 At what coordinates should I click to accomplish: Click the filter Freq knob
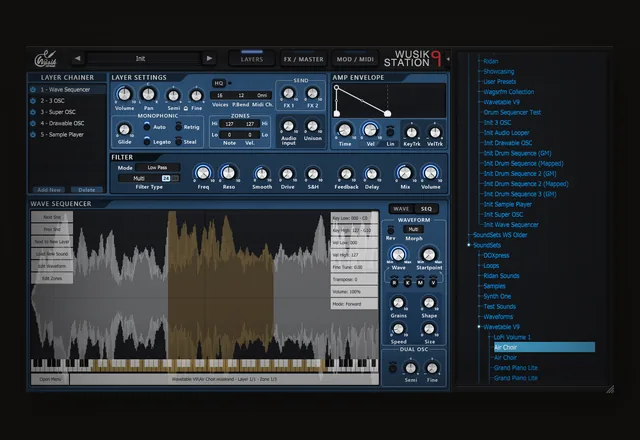203,173
